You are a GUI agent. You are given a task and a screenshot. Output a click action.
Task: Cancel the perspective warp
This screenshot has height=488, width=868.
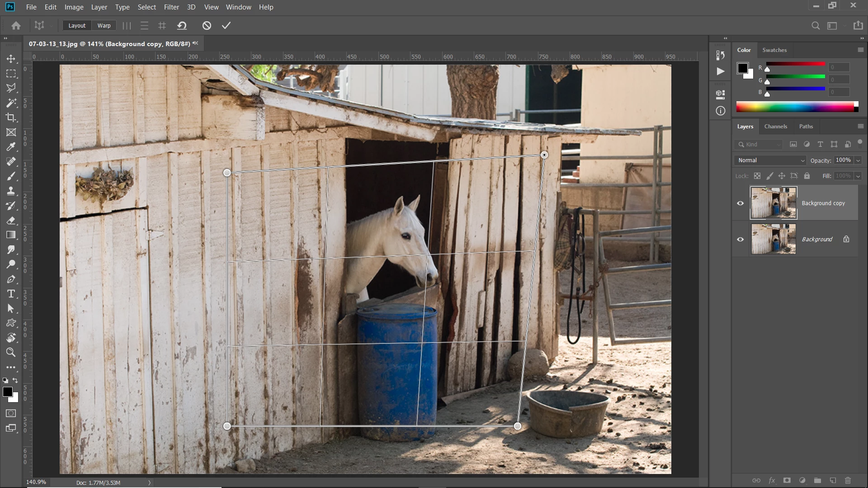207,26
